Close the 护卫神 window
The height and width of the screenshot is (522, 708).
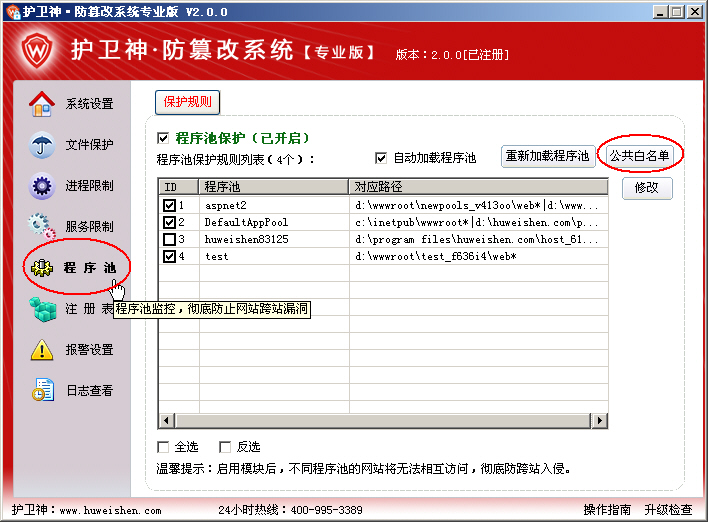tap(694, 12)
